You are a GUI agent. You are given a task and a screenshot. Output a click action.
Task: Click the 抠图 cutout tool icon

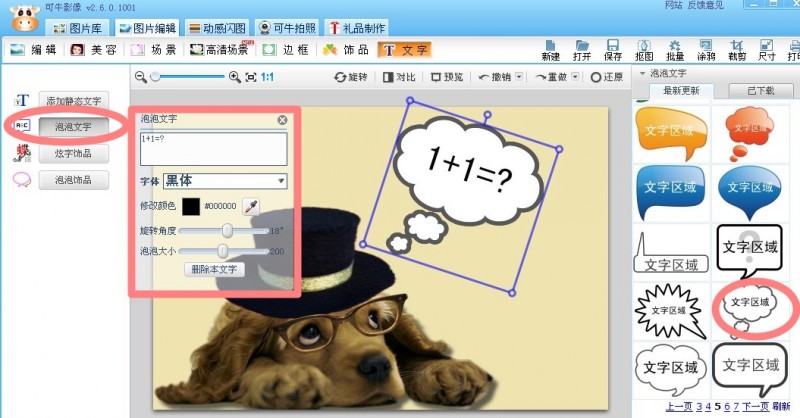[x=644, y=51]
